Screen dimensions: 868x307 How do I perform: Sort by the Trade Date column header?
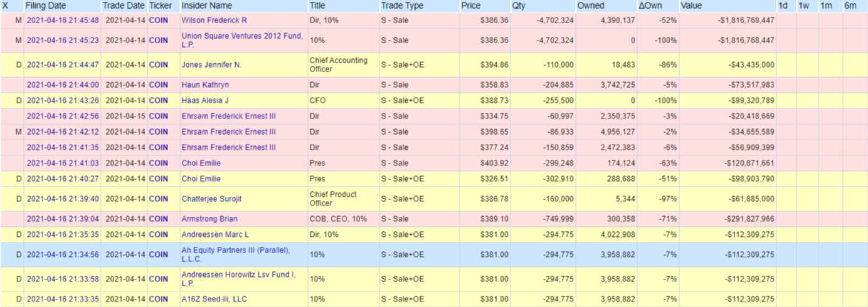[x=125, y=6]
